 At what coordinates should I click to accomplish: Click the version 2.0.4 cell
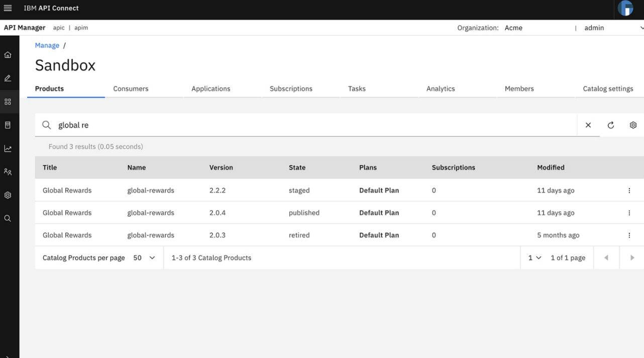(x=218, y=213)
